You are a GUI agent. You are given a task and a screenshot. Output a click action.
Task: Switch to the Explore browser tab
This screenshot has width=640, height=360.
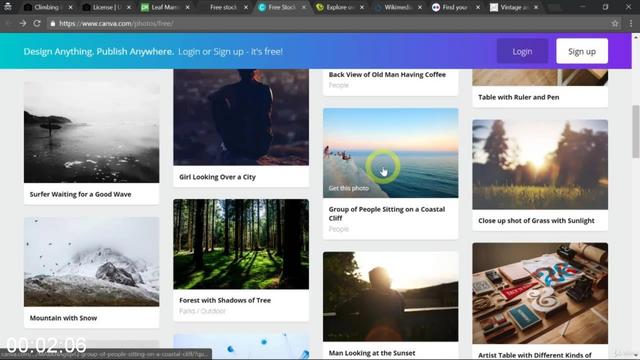(x=340, y=7)
